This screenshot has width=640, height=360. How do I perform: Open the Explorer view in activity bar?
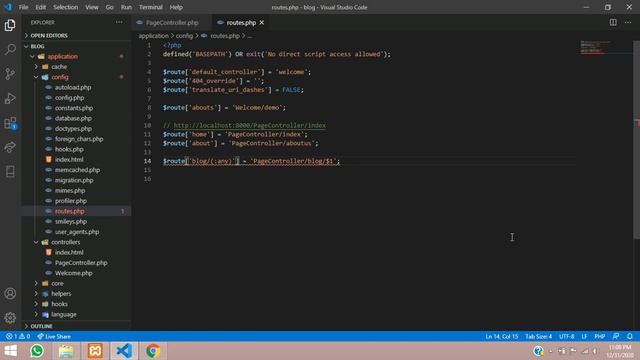click(10, 25)
